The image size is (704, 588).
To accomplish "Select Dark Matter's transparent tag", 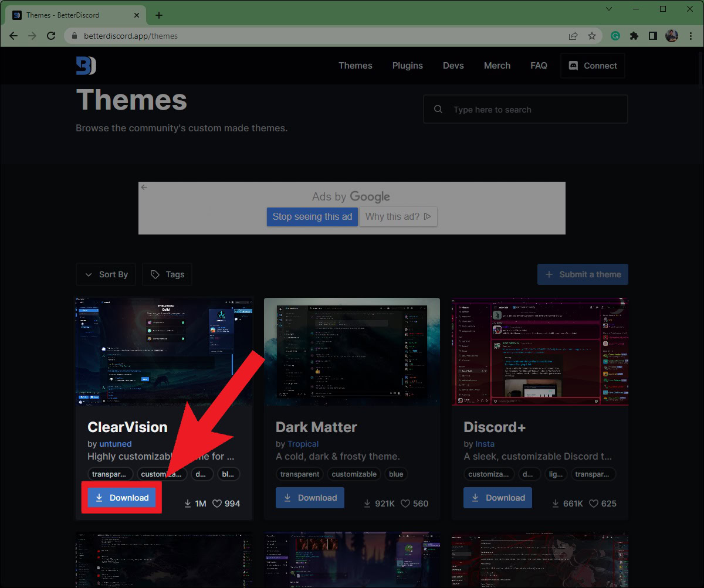I will tap(300, 474).
